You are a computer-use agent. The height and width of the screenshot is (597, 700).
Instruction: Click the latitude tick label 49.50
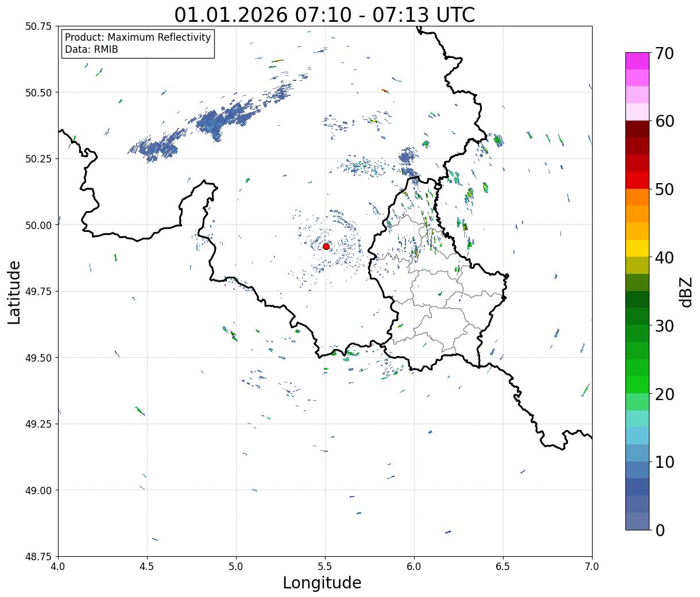point(38,358)
